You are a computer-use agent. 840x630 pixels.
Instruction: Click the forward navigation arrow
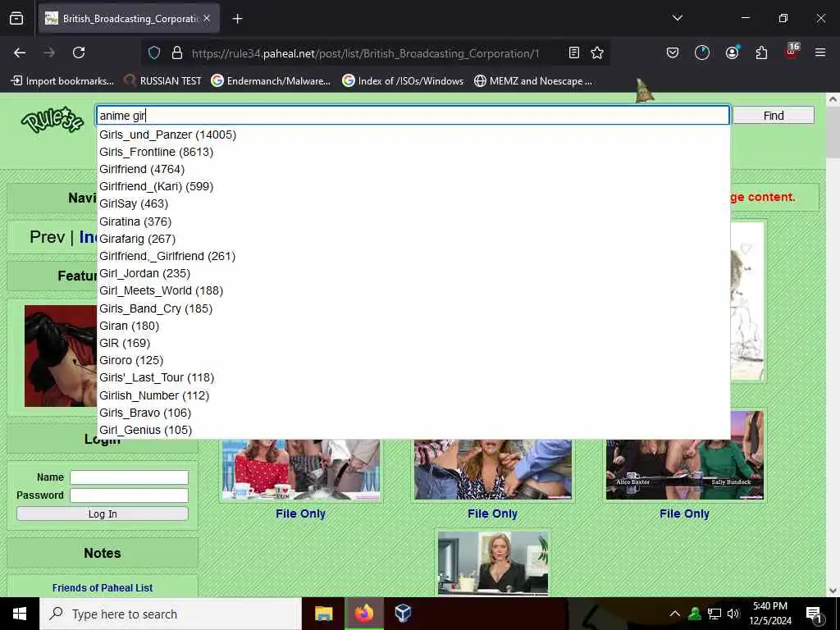pos(49,52)
